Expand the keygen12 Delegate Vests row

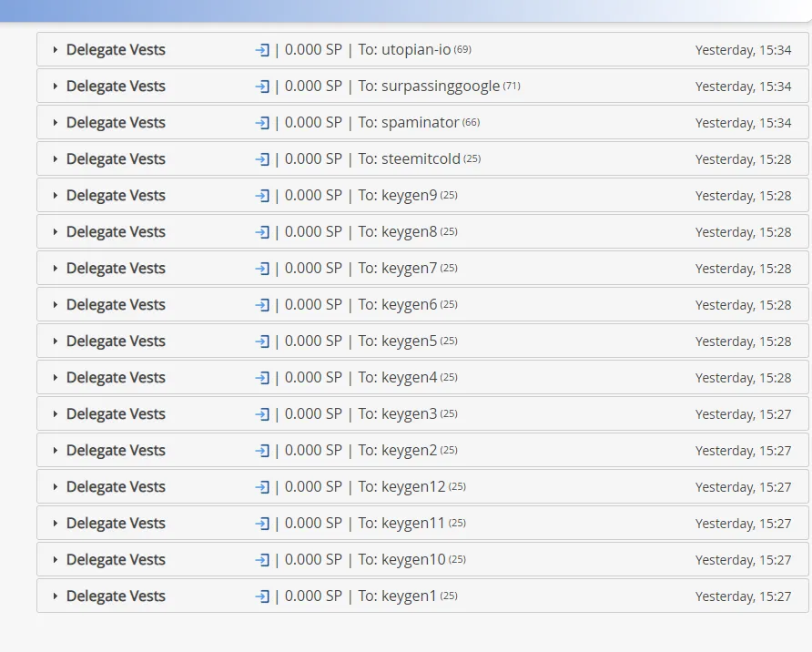click(55, 487)
